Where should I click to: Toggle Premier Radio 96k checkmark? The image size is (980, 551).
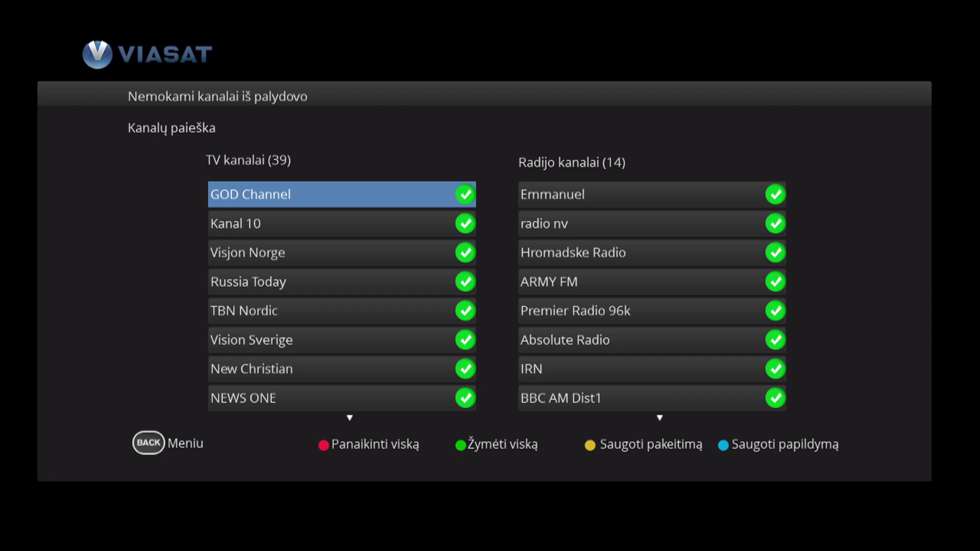pos(775,311)
